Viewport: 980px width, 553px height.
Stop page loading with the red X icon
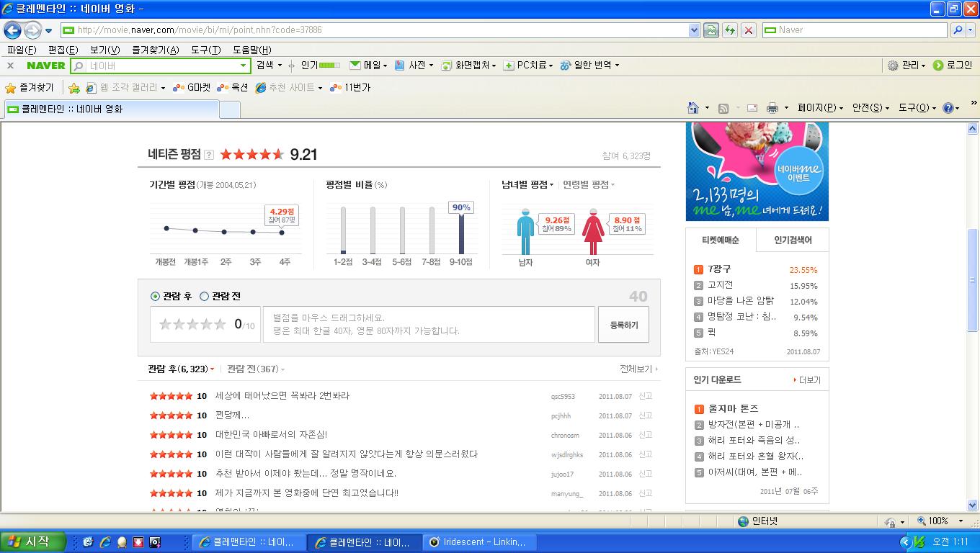749,30
